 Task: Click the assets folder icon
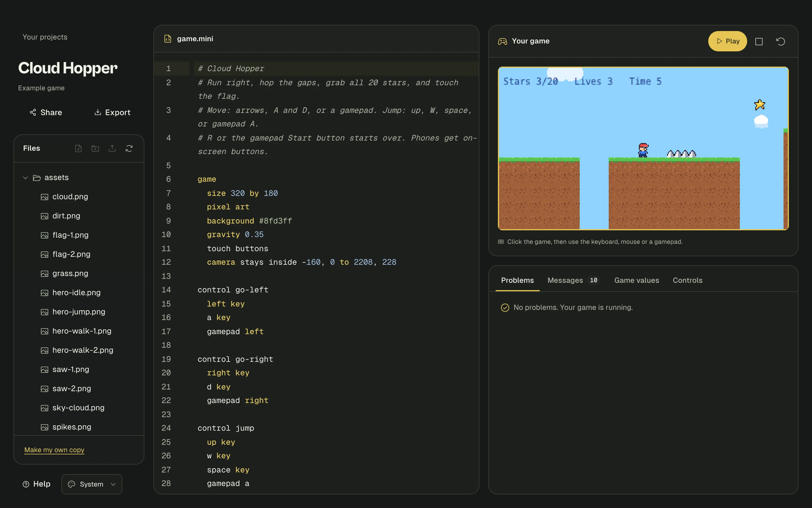point(37,178)
